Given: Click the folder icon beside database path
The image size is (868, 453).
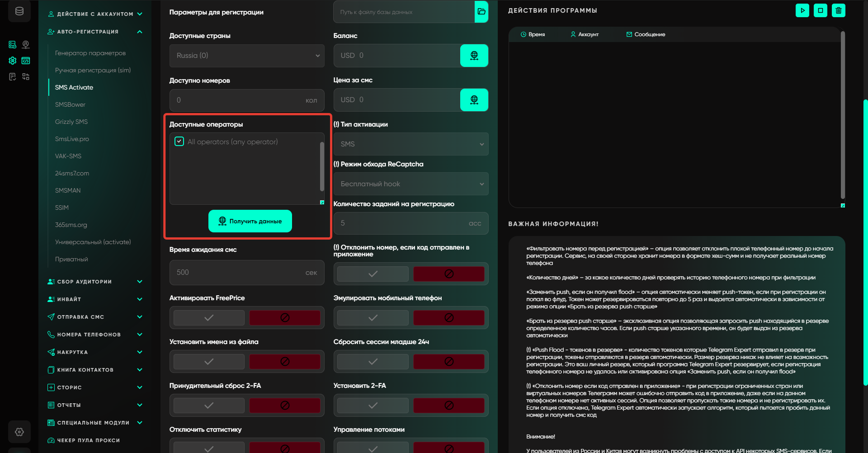Looking at the screenshot, I should point(481,12).
